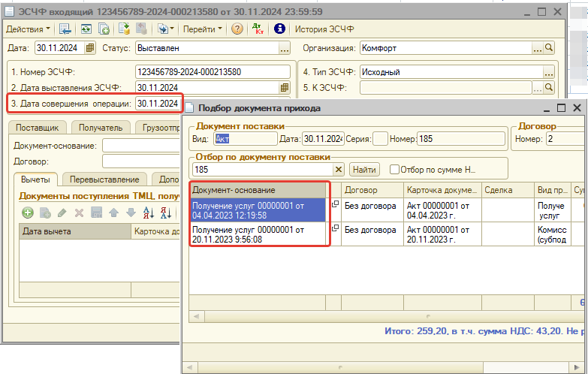
Task: Click Акт 00000001 от 20.11.2023 cell
Action: click(442, 234)
